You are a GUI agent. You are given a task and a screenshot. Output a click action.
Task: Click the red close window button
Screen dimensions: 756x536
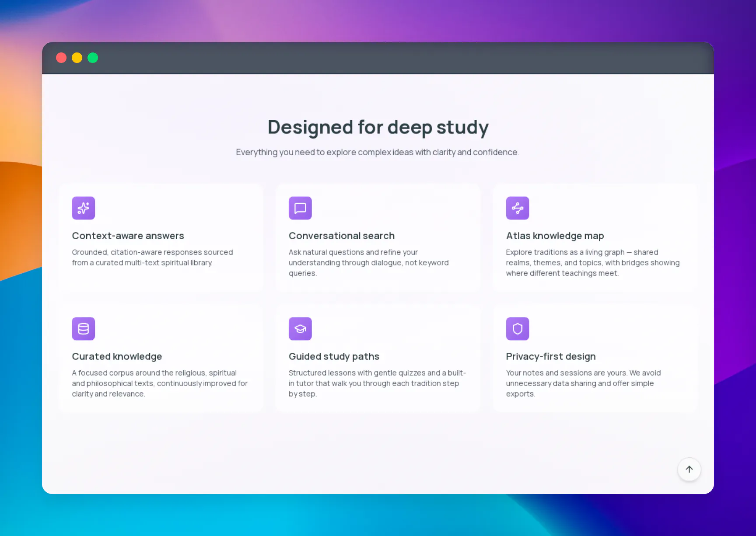click(x=61, y=58)
